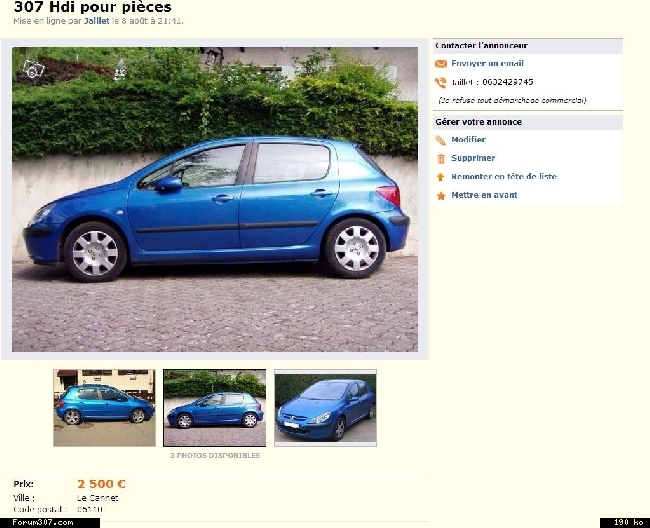View third thumbnail showing car front
The image size is (650, 528).
(325, 408)
